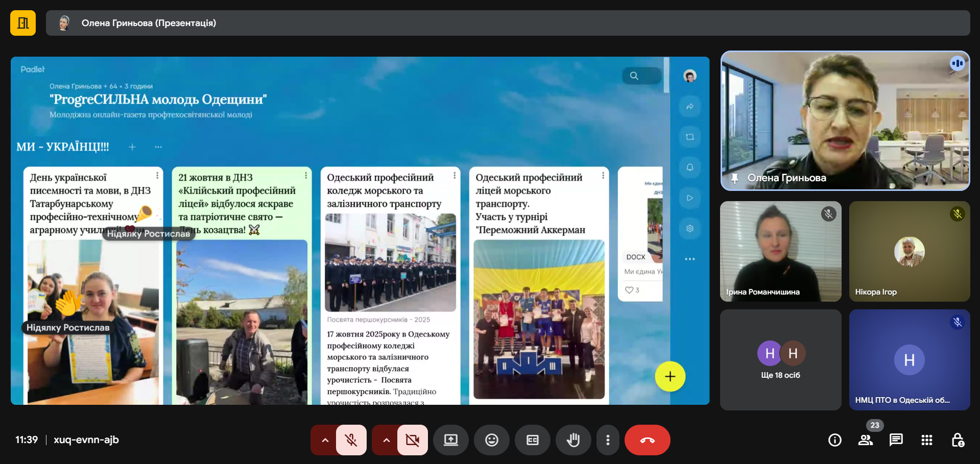Open the activities grid icon
This screenshot has height=464, width=980.
tap(926, 439)
